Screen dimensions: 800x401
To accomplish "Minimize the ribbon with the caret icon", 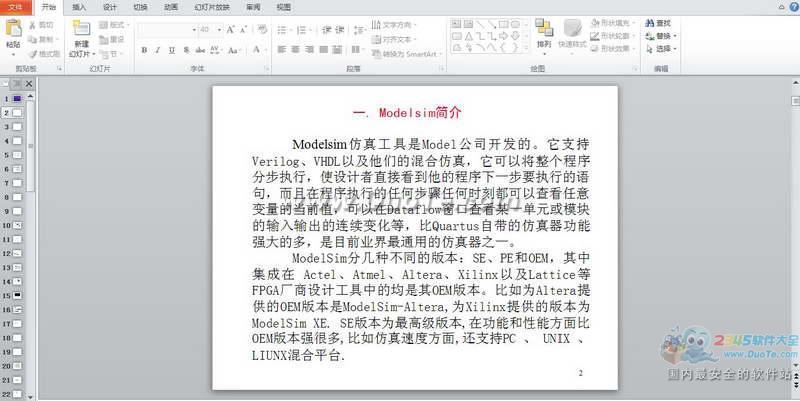I will point(782,7).
